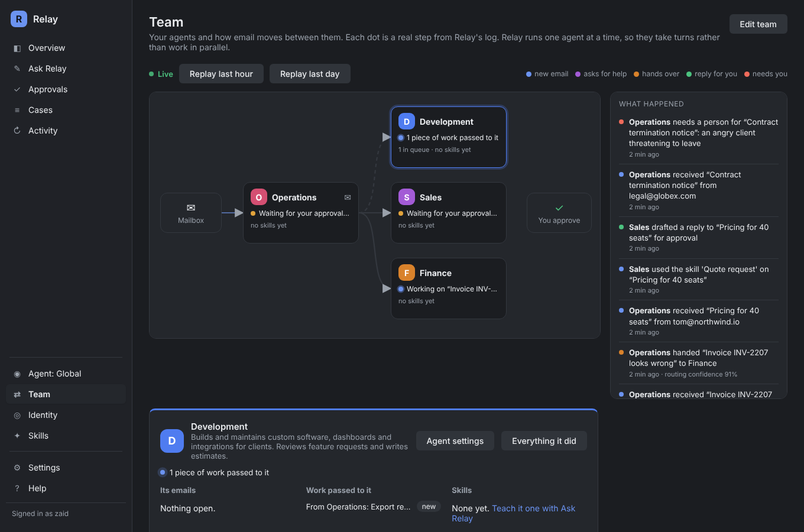
Task: Click the Approvals checkmark icon
Action: click(17, 89)
